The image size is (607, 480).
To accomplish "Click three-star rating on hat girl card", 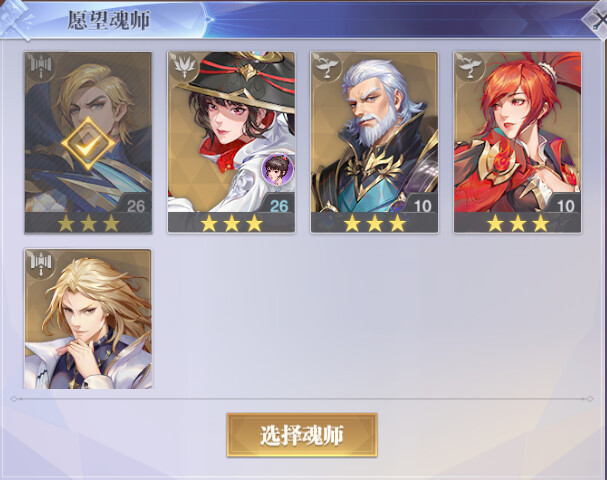I will 231,223.
